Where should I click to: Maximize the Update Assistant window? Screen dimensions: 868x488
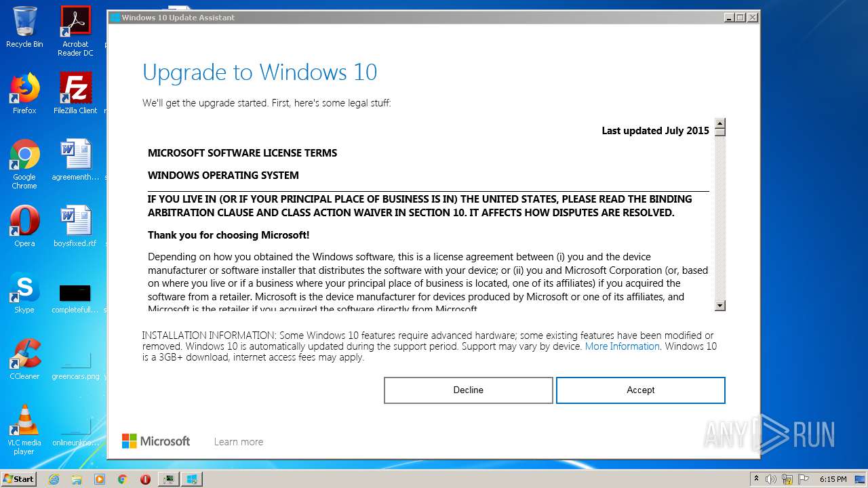(741, 18)
